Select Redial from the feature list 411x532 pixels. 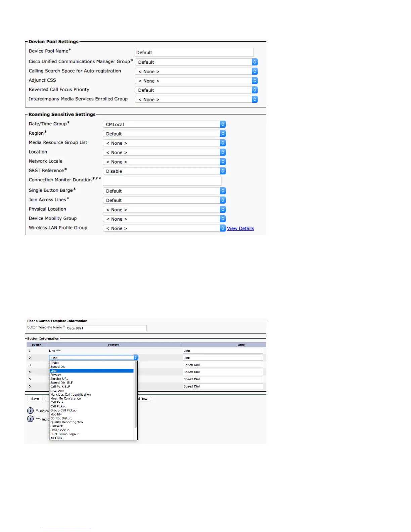(x=92, y=363)
